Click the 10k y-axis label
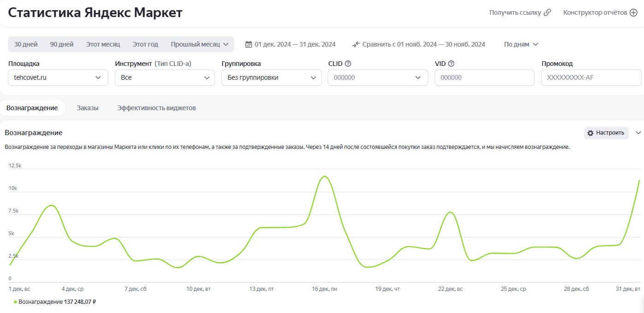644x313 pixels. tap(13, 188)
